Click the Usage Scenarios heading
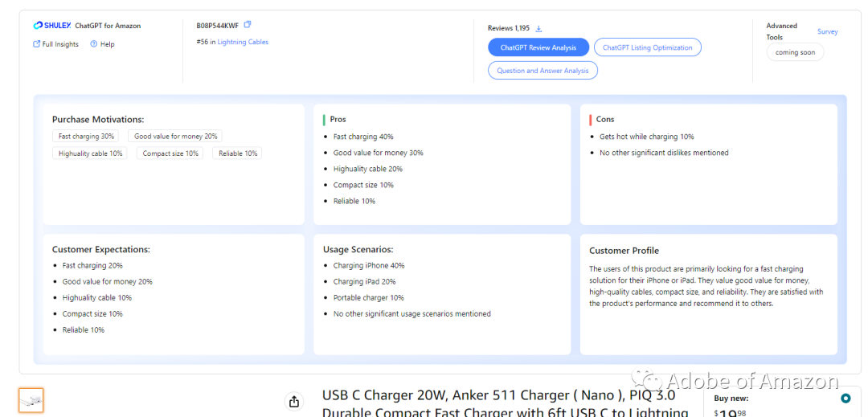 point(358,249)
